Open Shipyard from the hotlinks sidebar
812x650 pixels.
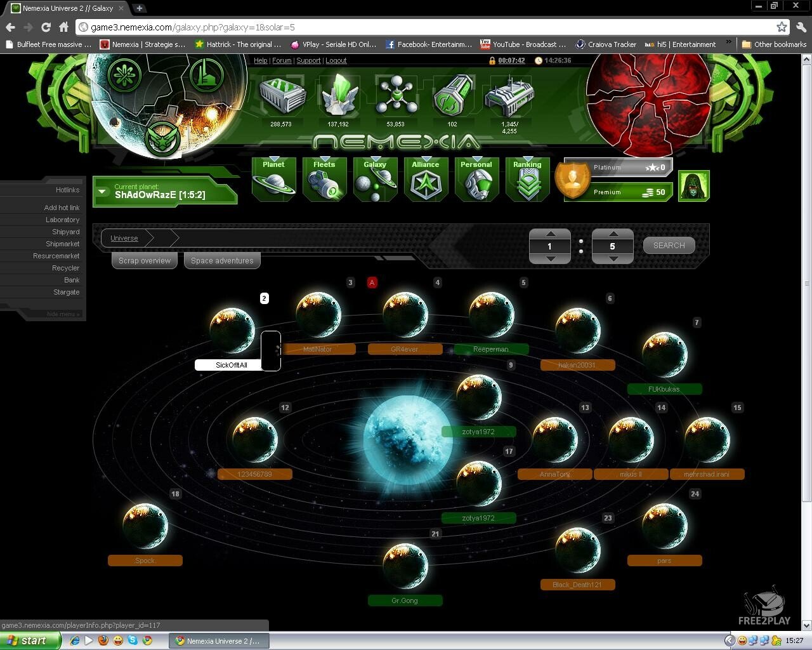[65, 232]
